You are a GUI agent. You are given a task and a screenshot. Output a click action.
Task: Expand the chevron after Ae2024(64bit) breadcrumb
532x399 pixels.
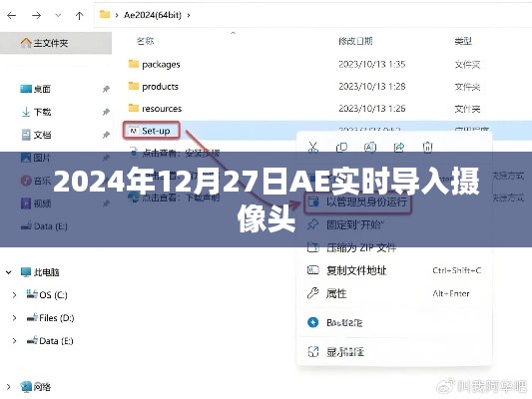(x=189, y=15)
